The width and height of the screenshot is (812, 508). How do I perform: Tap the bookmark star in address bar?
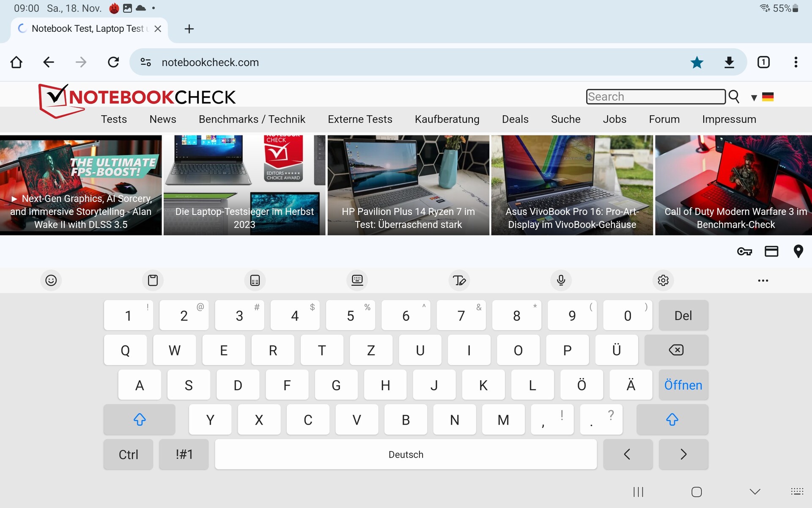(697, 63)
